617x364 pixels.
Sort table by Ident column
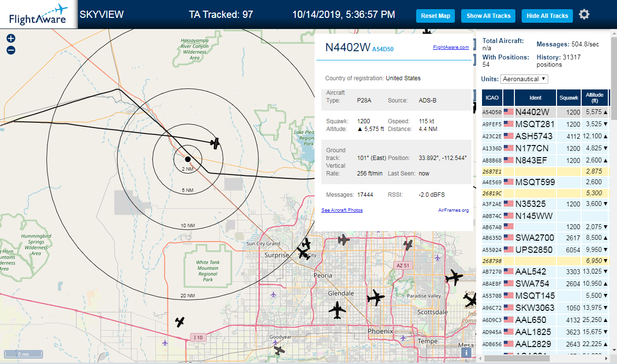pyautogui.click(x=535, y=98)
